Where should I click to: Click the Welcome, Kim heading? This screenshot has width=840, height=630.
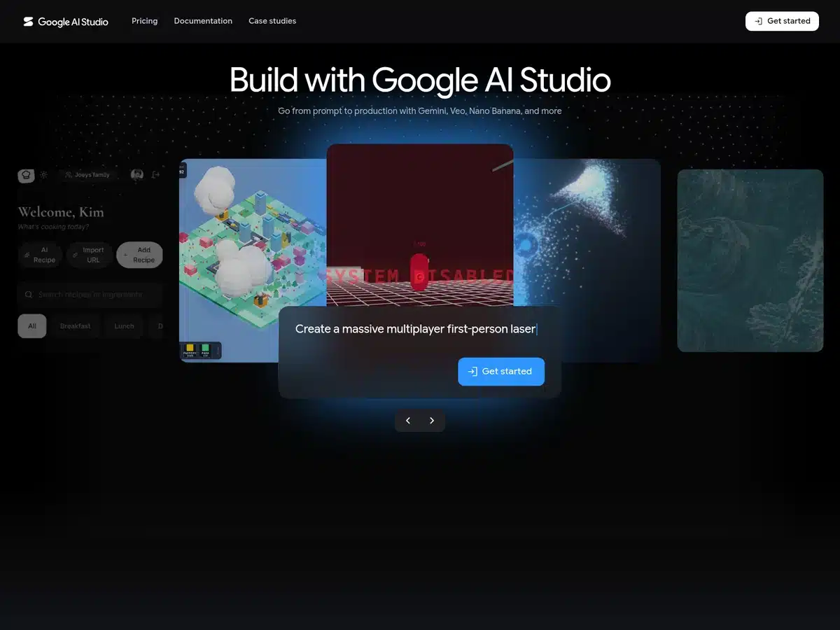(x=61, y=212)
